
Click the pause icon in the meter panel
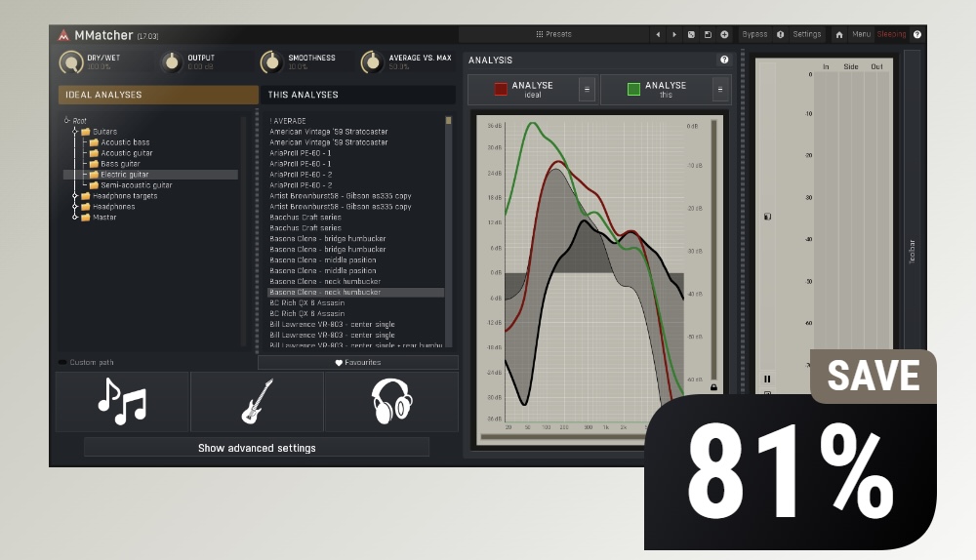pos(767,379)
